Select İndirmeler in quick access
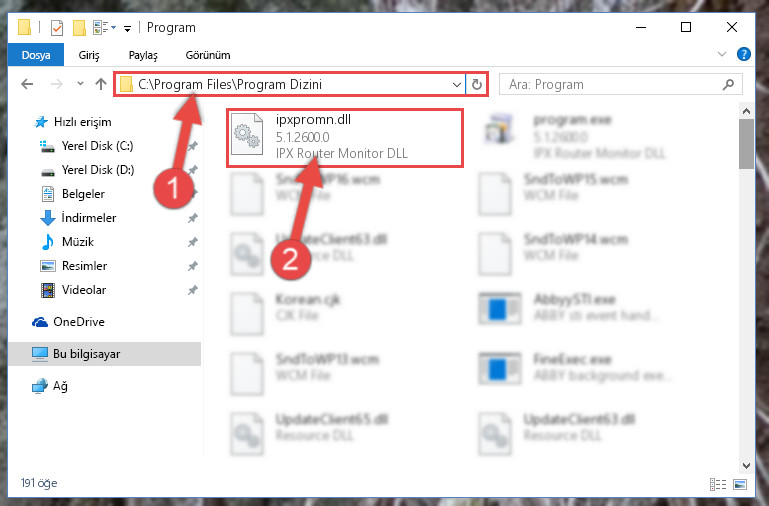769x506 pixels. pos(89,218)
